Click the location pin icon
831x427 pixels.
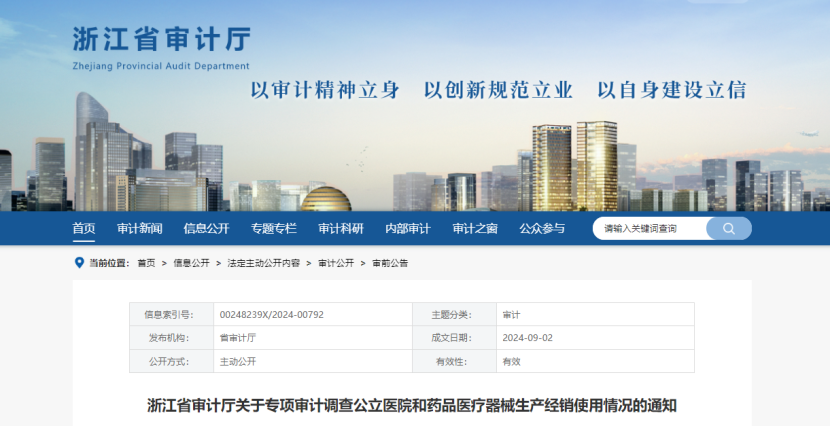(x=79, y=263)
